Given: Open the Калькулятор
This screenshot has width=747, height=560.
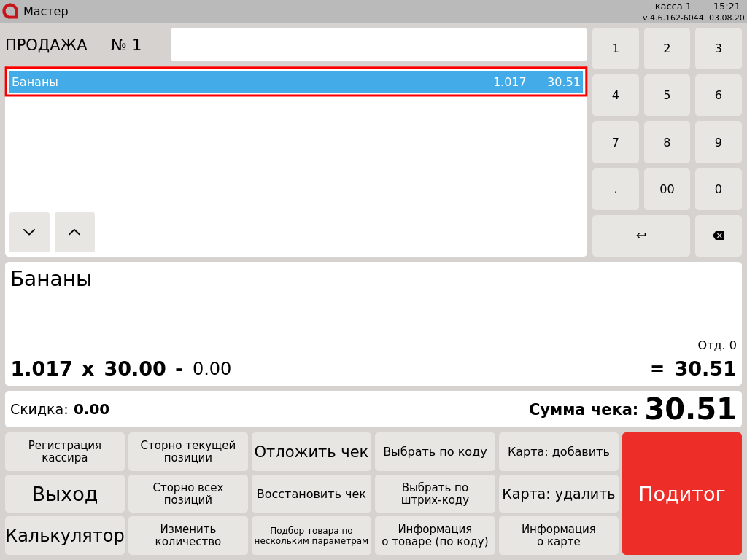Looking at the screenshot, I should 65,536.
